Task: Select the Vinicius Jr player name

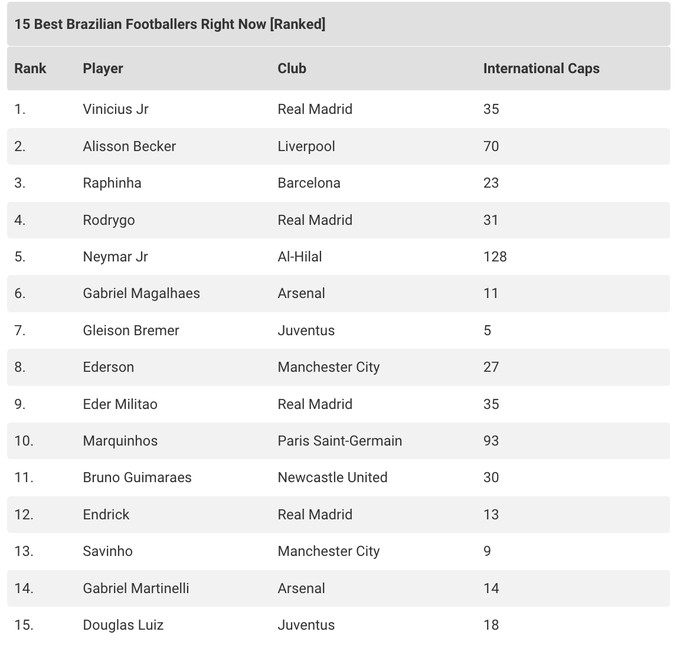Action: (116, 109)
